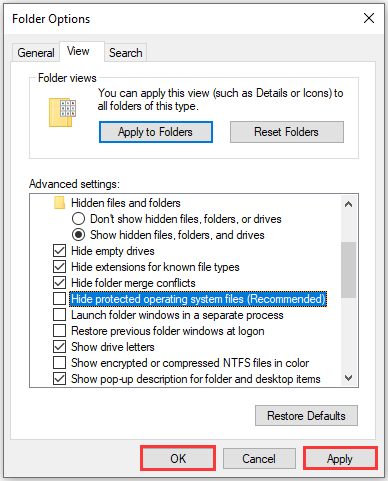Uncheck Show drive letters checkbox

59,347
